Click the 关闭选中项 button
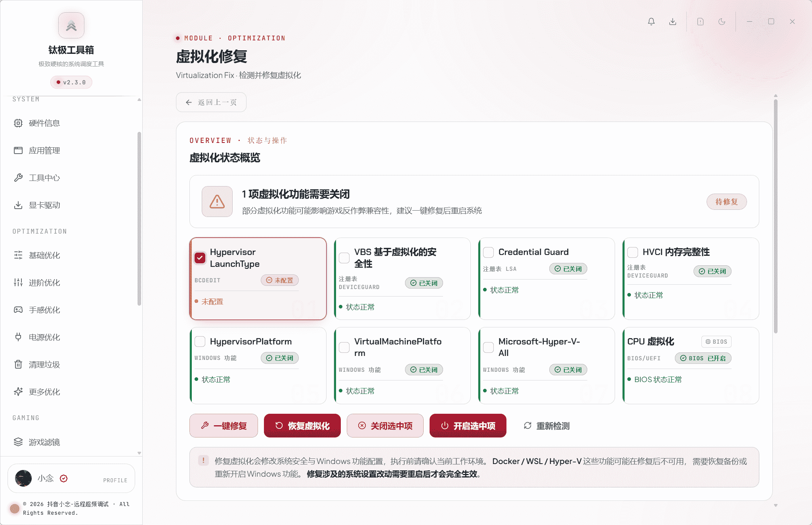 click(x=385, y=426)
